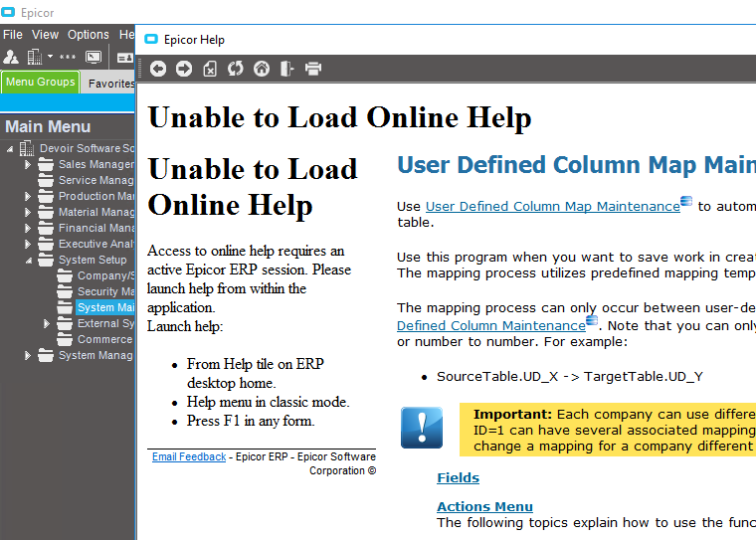Select the Financial Management tree item
Viewport: 756px width, 540px height.
[96, 228]
